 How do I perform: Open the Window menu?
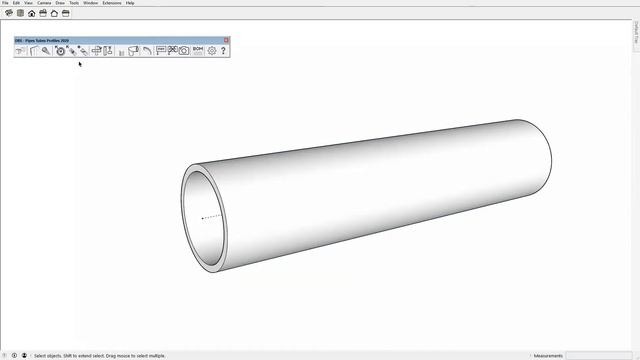pyautogui.click(x=91, y=3)
